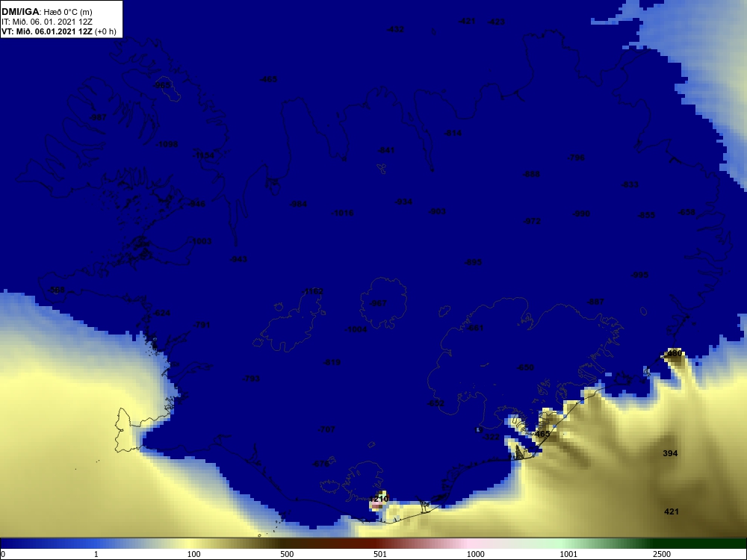Click the -624 map value
This screenshot has width=747, height=560.
pos(161,314)
